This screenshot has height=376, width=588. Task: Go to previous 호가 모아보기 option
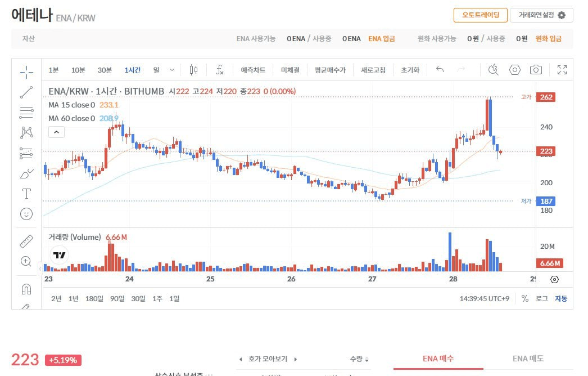pos(241,360)
